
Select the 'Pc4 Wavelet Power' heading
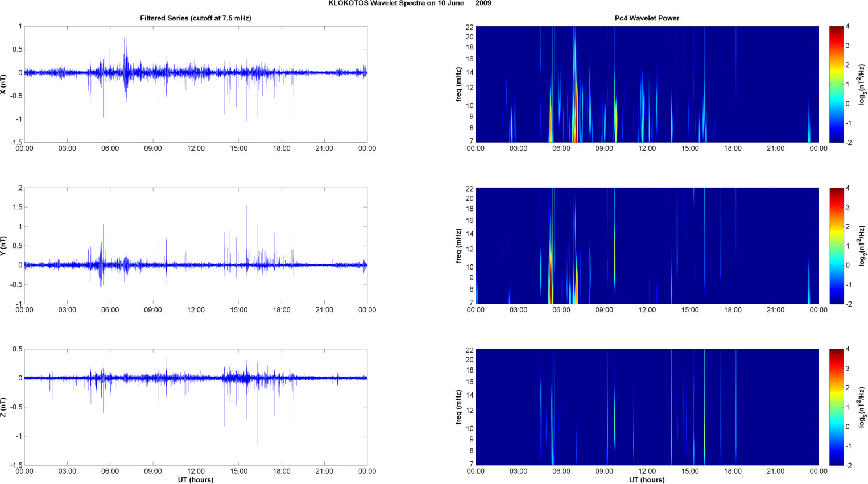click(x=647, y=18)
